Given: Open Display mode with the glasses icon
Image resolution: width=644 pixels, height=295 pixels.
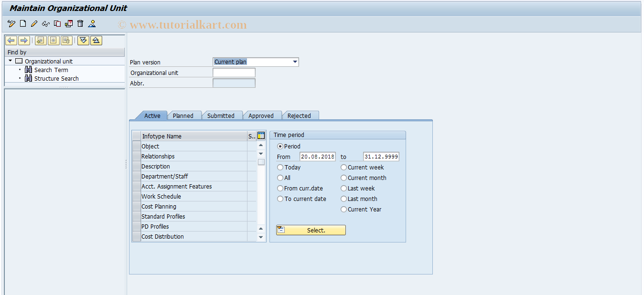Looking at the screenshot, I should pos(45,24).
